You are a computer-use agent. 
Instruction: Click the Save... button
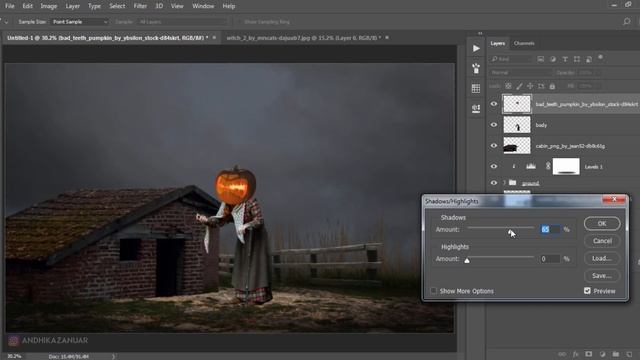pos(602,276)
